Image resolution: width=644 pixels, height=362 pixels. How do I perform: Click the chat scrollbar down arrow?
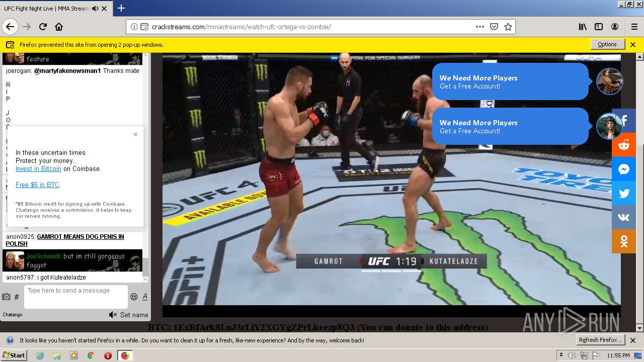click(x=146, y=279)
